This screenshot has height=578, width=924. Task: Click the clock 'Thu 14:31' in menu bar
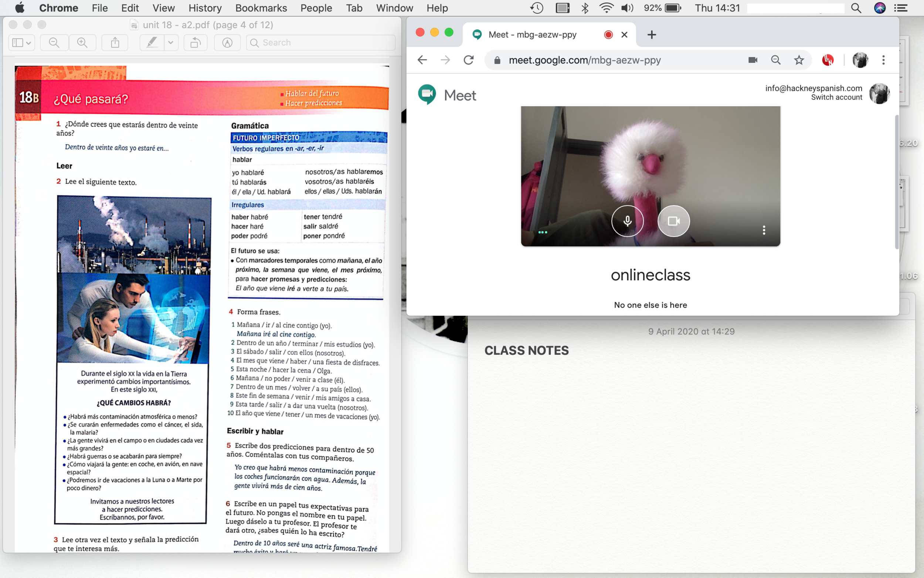(717, 8)
